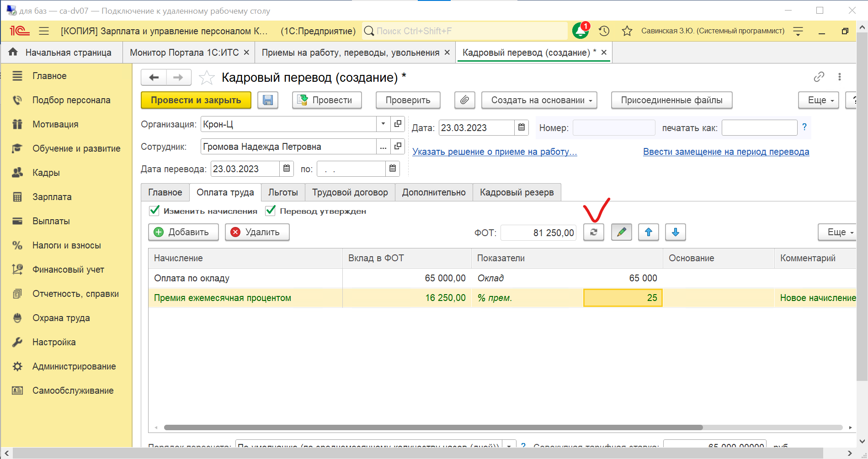Uncheck the Перевод утвержден checkbox
This screenshot has height=459, width=868.
(271, 211)
